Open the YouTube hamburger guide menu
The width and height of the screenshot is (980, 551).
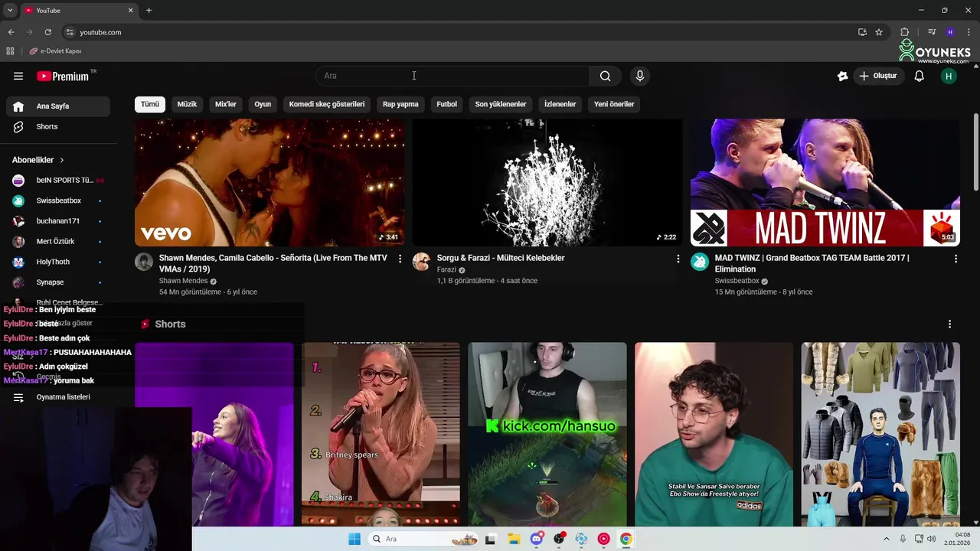[18, 76]
